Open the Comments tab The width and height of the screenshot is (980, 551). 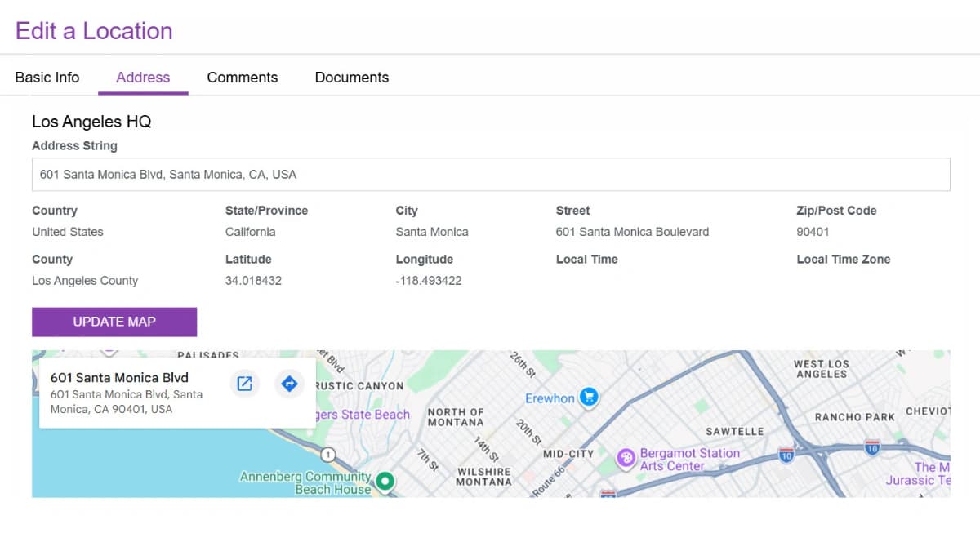pos(243,78)
